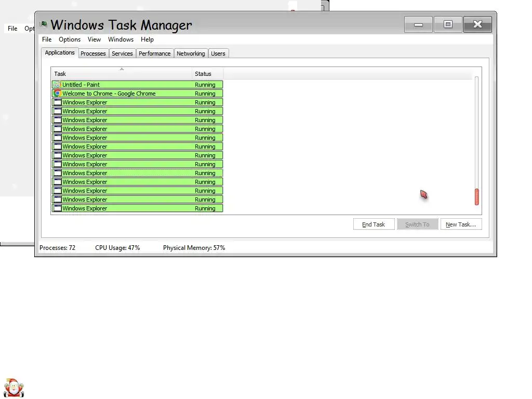This screenshot has height=399, width=532.
Task: Switch to the Services tab
Action: point(122,54)
